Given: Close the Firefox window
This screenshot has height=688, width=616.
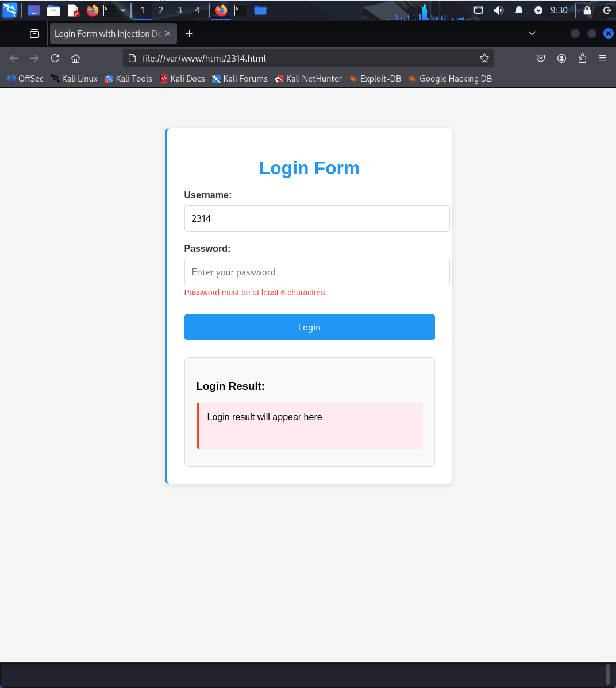Looking at the screenshot, I should [608, 33].
